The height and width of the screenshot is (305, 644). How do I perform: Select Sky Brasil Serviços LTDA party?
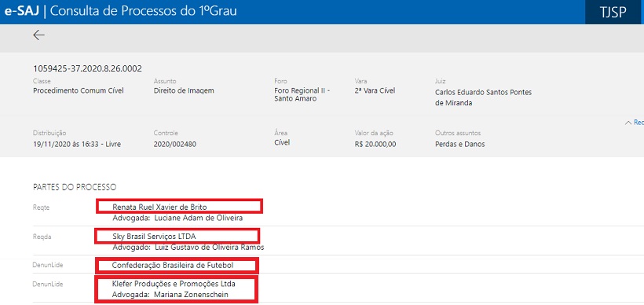click(155, 237)
